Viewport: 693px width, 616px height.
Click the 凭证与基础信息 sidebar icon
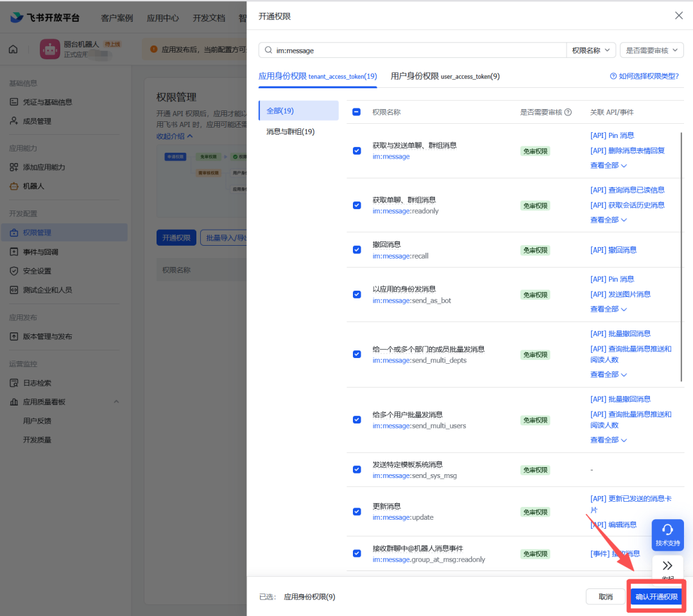point(14,102)
